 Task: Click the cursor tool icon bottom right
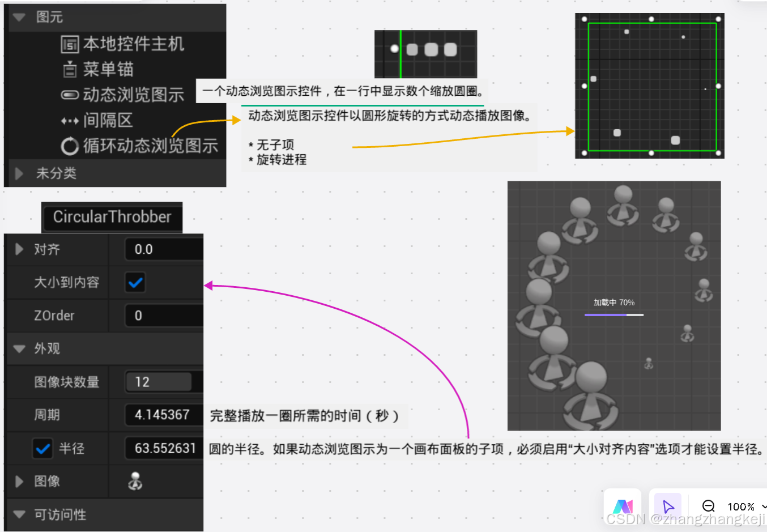pos(667,506)
